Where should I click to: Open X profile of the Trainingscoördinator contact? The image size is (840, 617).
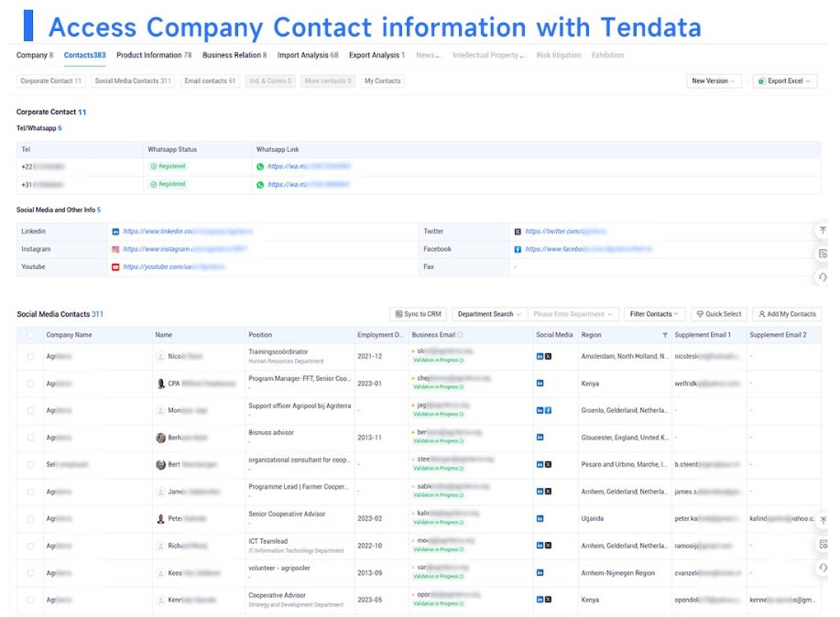point(548,356)
